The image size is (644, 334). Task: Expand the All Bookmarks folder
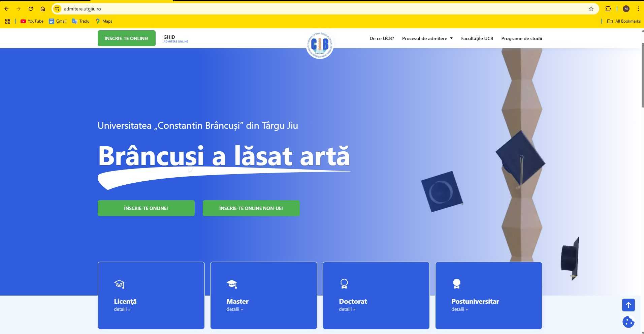coord(623,21)
